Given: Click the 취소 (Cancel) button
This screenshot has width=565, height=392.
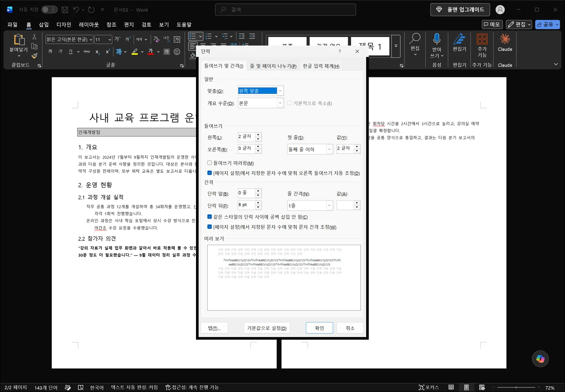Looking at the screenshot, I should point(350,328).
